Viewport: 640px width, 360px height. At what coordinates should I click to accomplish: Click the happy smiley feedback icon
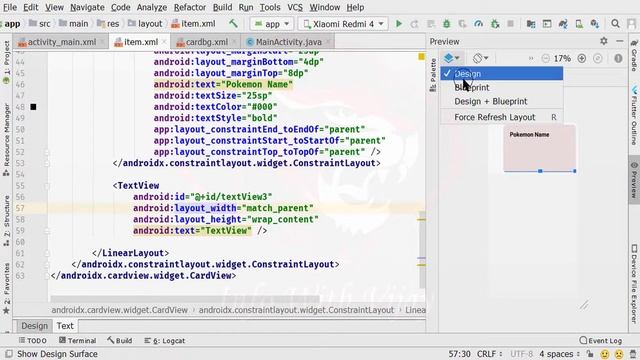tap(605, 354)
